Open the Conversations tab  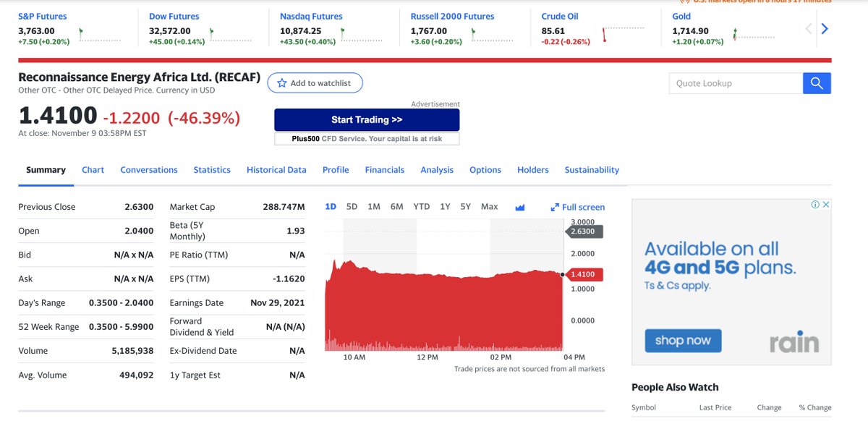[x=149, y=170]
